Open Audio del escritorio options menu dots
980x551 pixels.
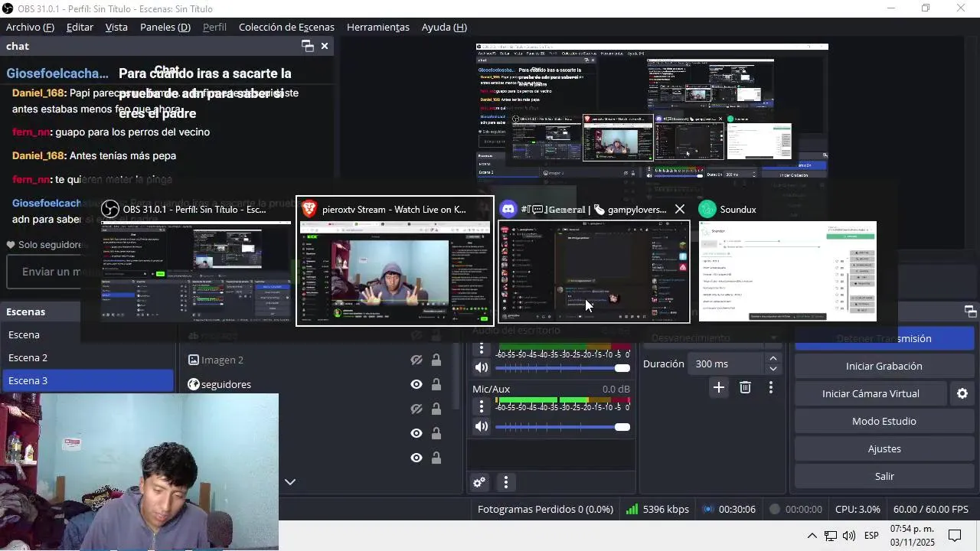click(x=482, y=349)
